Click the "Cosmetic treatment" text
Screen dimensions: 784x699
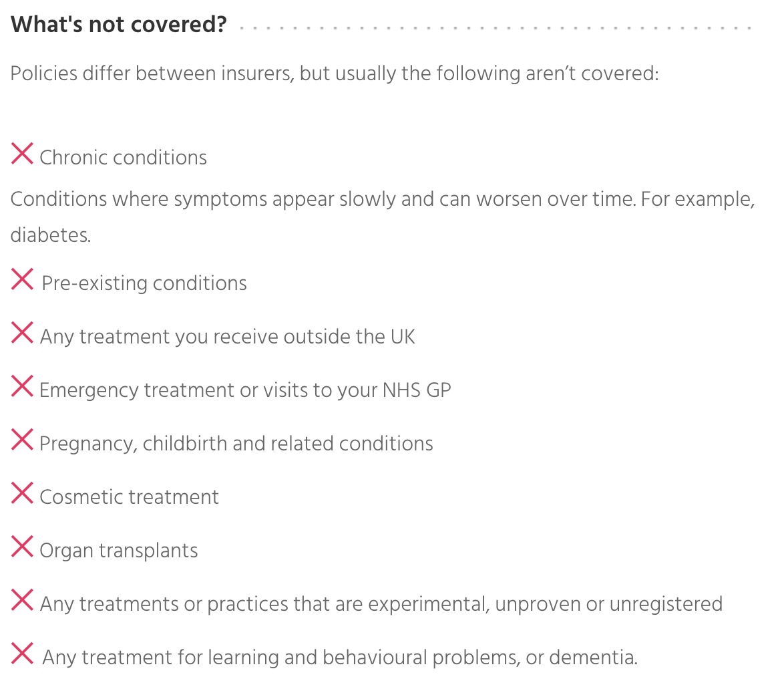coord(129,497)
